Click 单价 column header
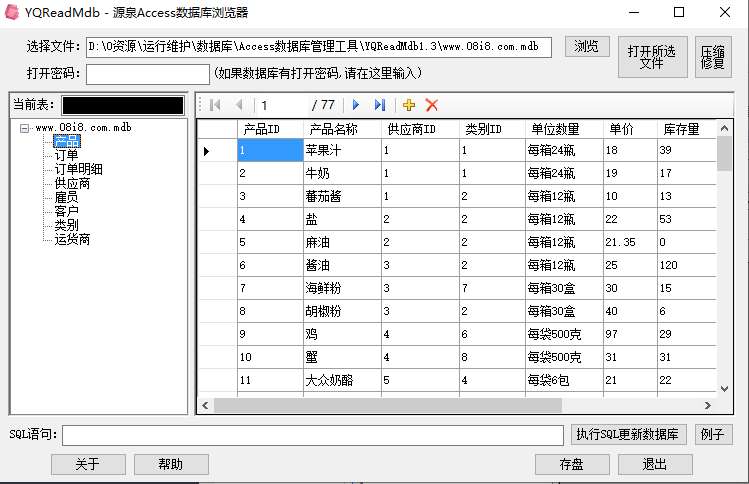The height and width of the screenshot is (484, 749). point(630,129)
